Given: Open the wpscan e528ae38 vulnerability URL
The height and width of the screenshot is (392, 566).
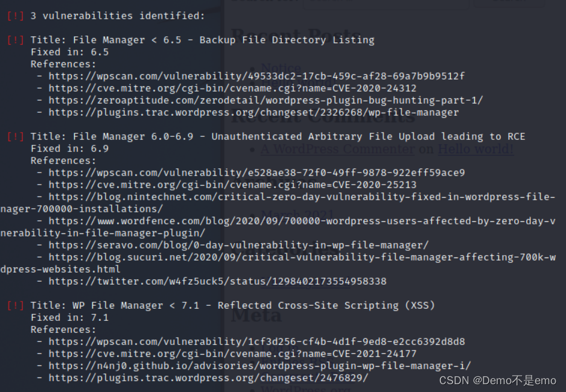Looking at the screenshot, I should [256, 172].
